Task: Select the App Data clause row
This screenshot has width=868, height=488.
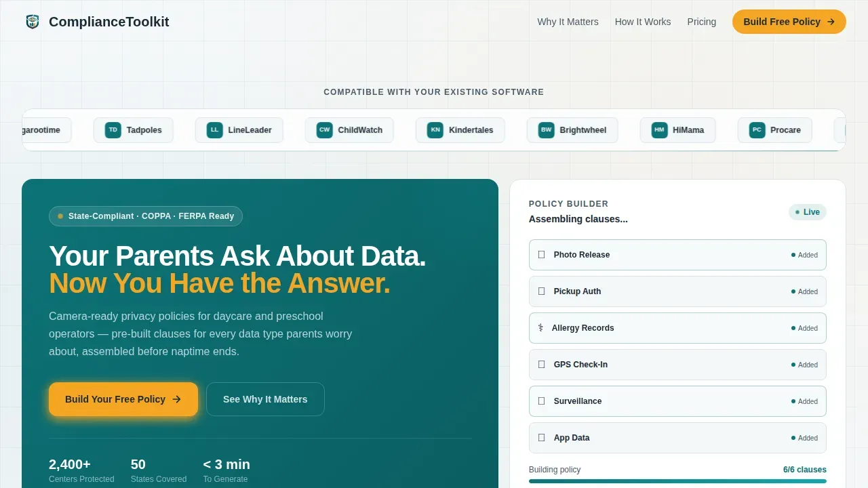Action: click(x=677, y=438)
